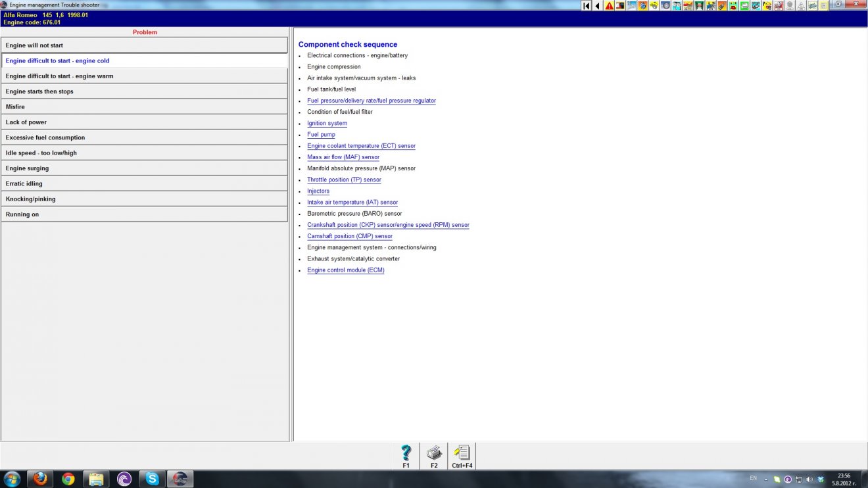The height and width of the screenshot is (488, 868).
Task: Click the F2 printer icon
Action: [434, 455]
